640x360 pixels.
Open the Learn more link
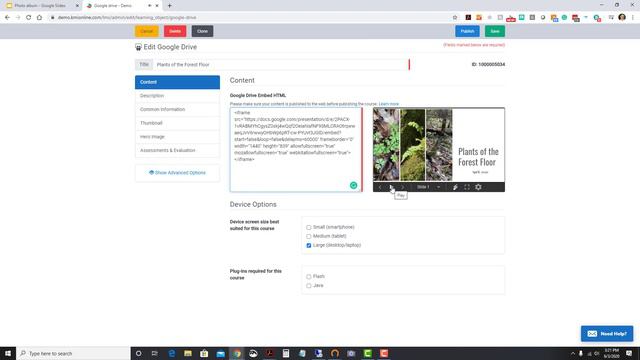[389, 104]
